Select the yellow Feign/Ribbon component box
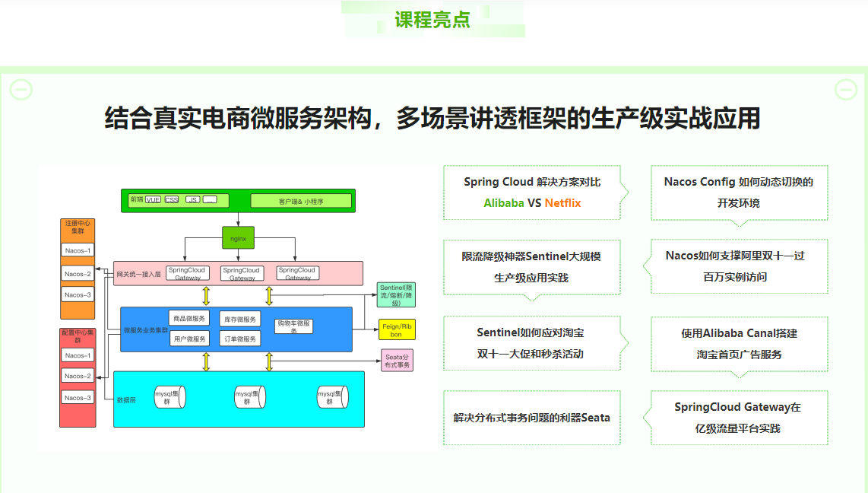The image size is (868, 493). click(396, 329)
